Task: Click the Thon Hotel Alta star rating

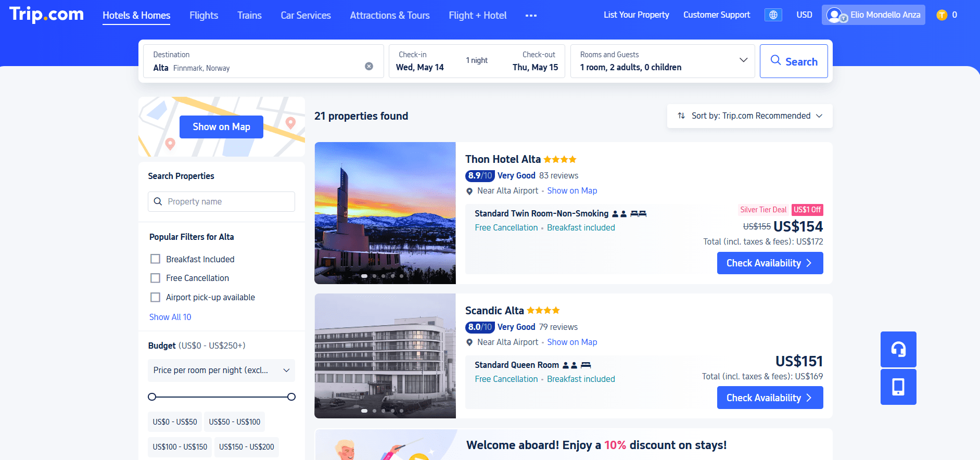Action: [x=560, y=159]
